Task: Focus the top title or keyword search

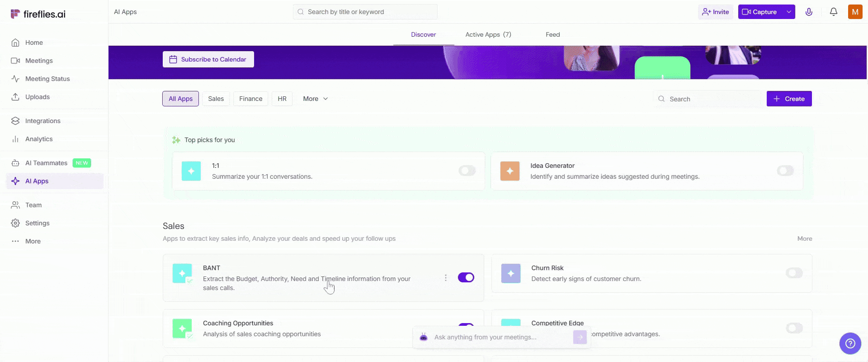Action: [365, 12]
